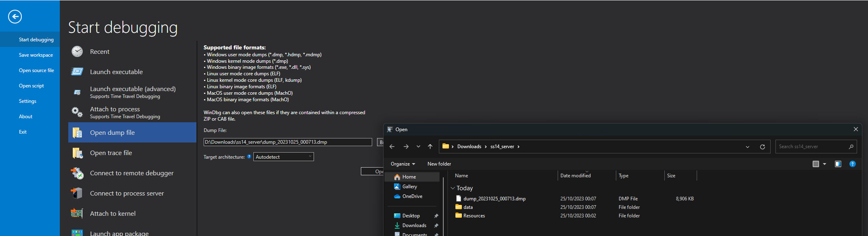Expand the address bar previous locations dropdown
The image size is (868, 236).
[x=748, y=147]
